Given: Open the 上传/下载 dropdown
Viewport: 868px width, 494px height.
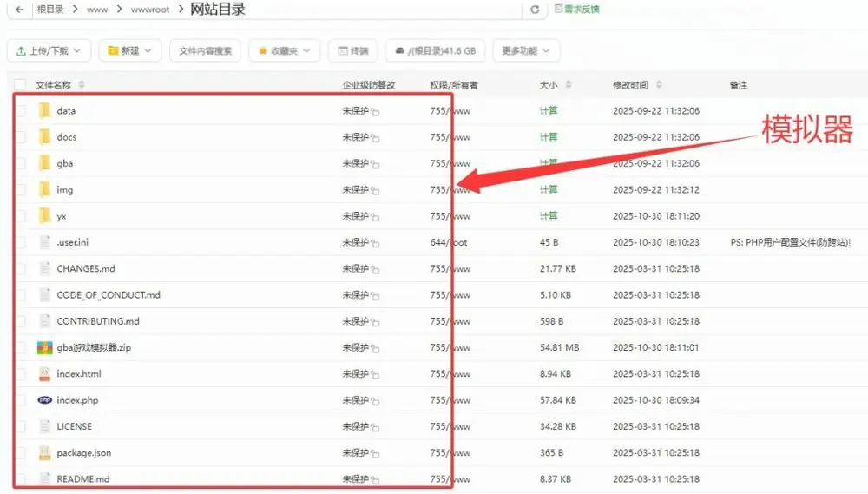Looking at the screenshot, I should click(x=49, y=51).
